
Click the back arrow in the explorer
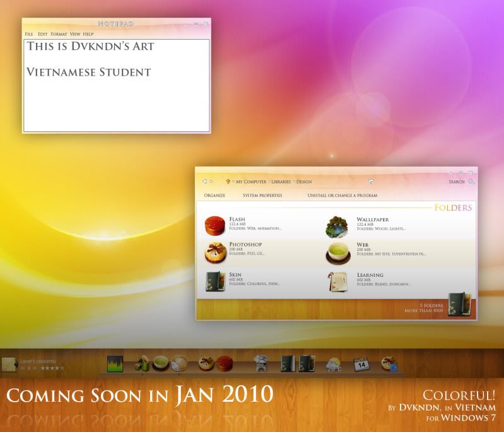pos(204,182)
